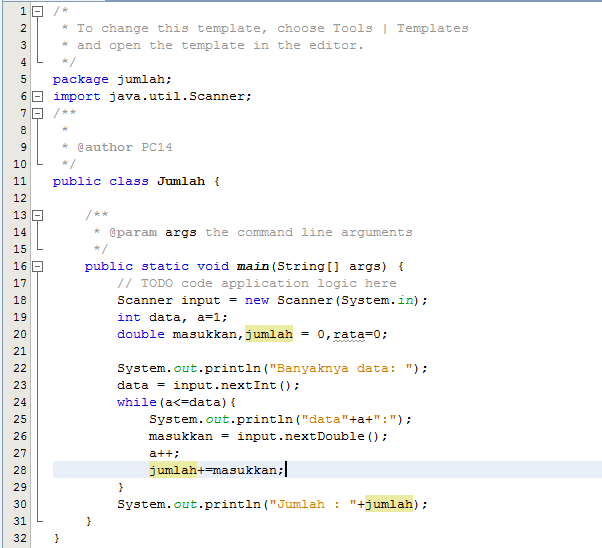This screenshot has width=602, height=548.
Task: Click the 'double' keyword on line 20
Action: (x=141, y=334)
